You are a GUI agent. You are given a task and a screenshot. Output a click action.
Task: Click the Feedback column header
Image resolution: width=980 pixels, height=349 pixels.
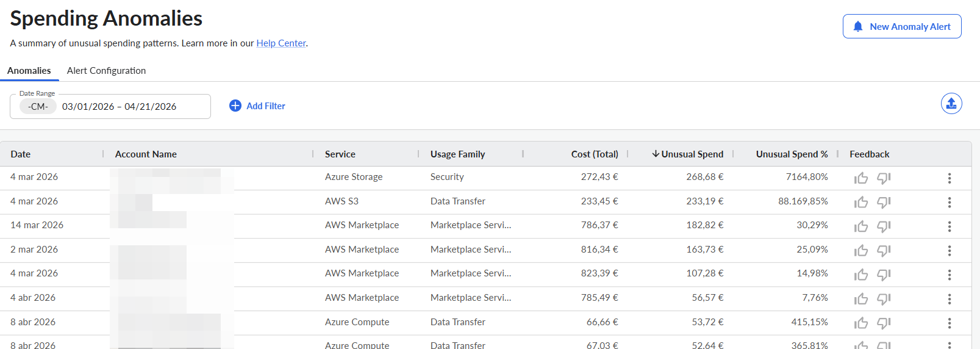click(x=870, y=154)
